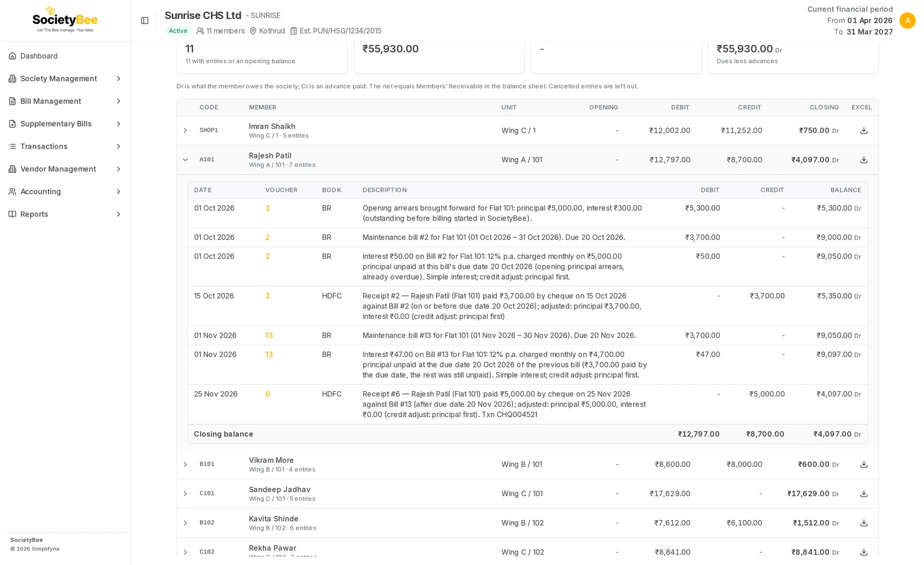Open the Dashboard menu item
924x565 pixels.
65,56
